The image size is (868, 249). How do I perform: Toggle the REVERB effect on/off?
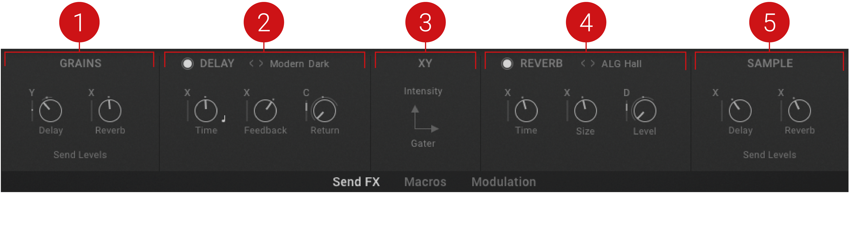[x=507, y=64]
